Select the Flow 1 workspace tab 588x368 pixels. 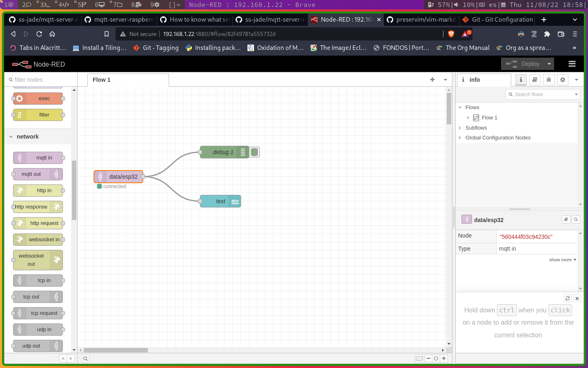point(102,80)
